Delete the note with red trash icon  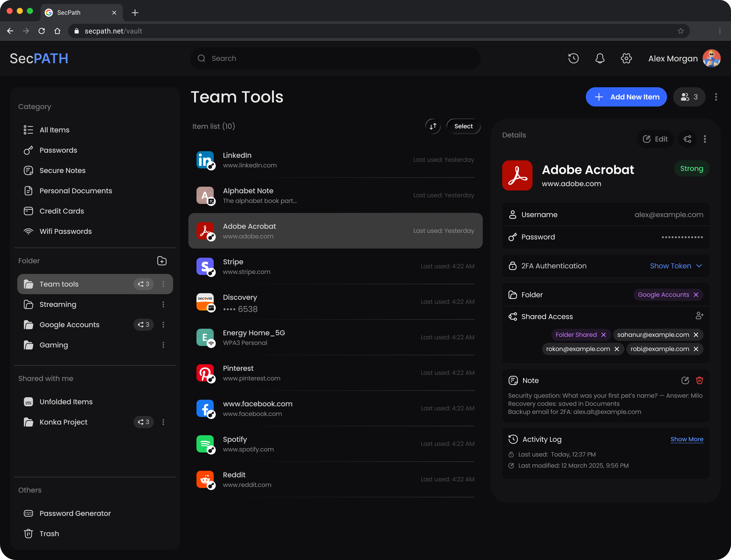click(x=699, y=380)
